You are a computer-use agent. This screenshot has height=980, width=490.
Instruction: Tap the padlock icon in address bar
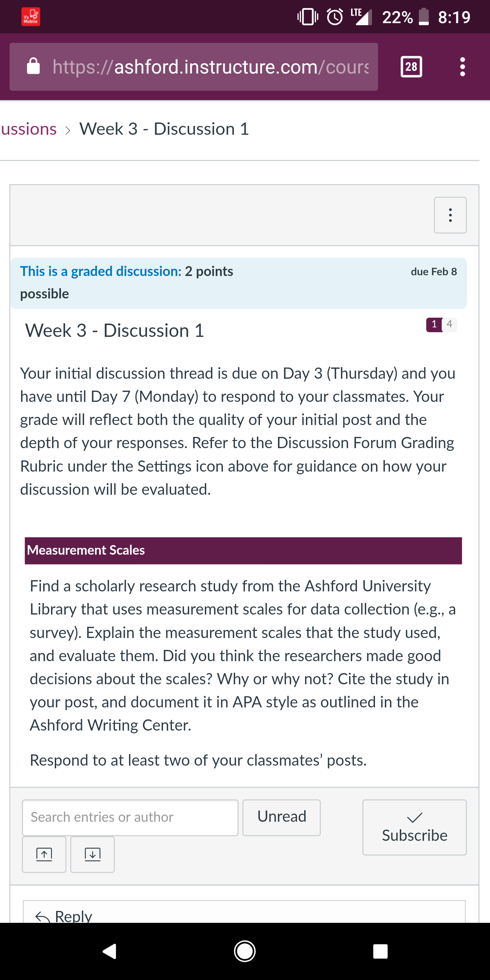click(x=33, y=66)
